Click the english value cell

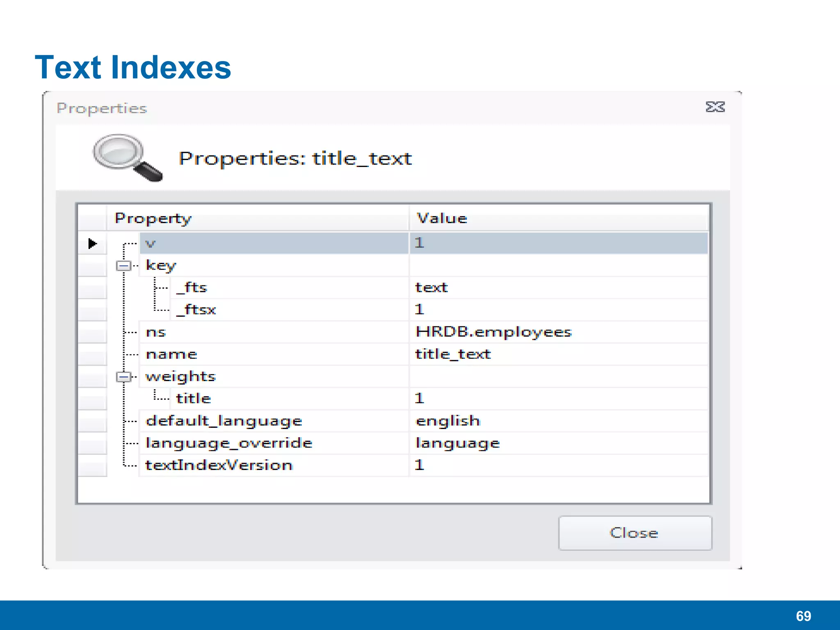coord(447,421)
